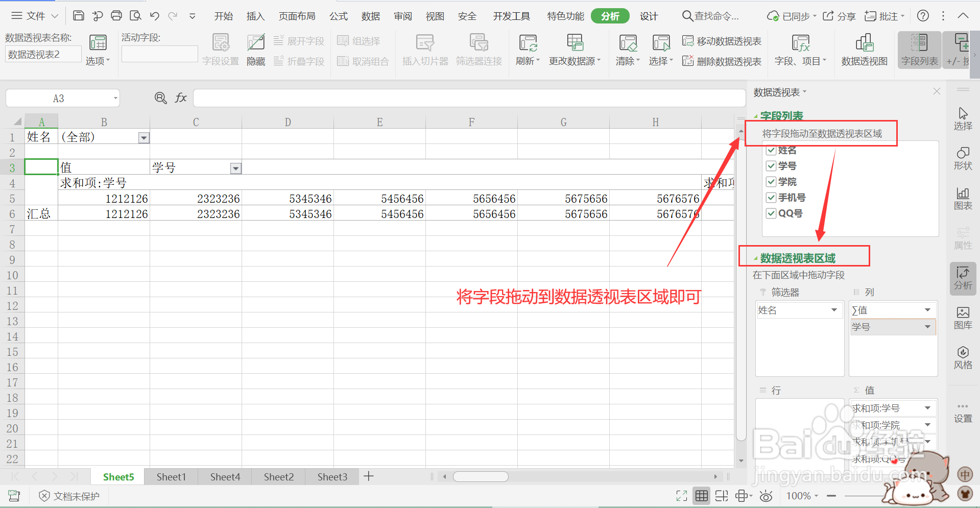Collapse the 数据透视表区域 section
The image size is (980, 508).
tap(756, 258)
